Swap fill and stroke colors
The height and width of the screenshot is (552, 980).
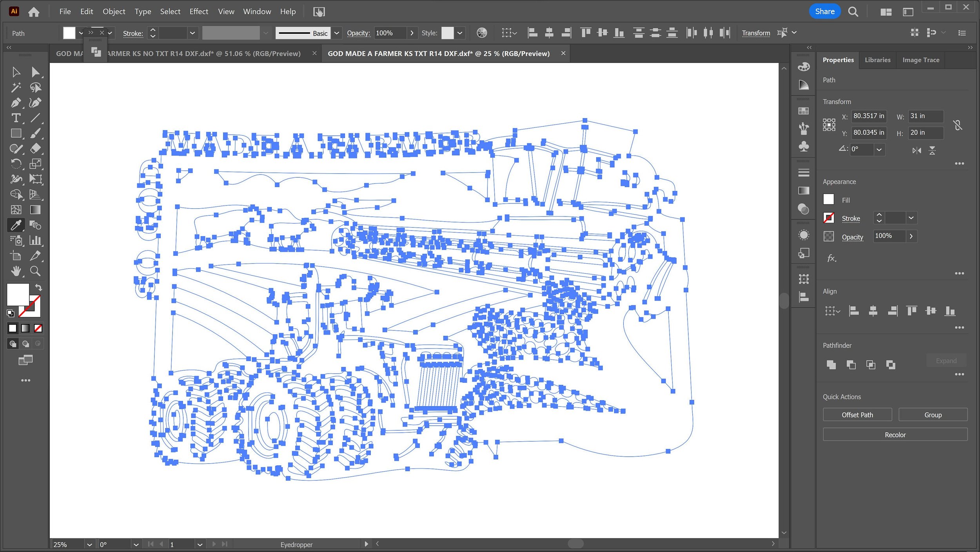(38, 288)
